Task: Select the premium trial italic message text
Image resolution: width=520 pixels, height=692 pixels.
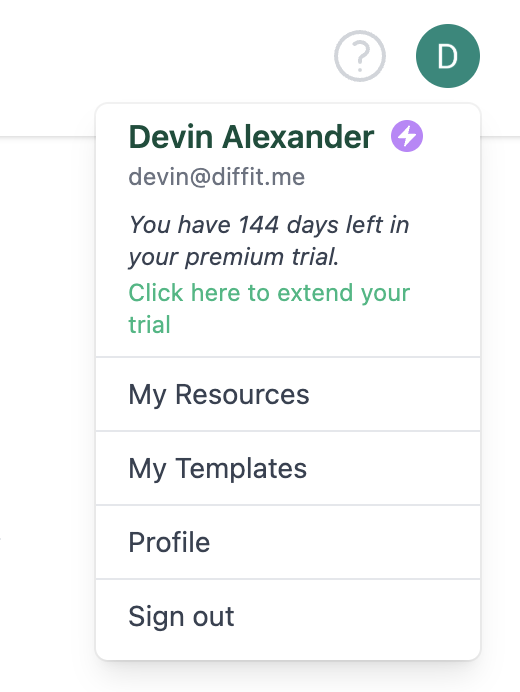Action: click(269, 241)
